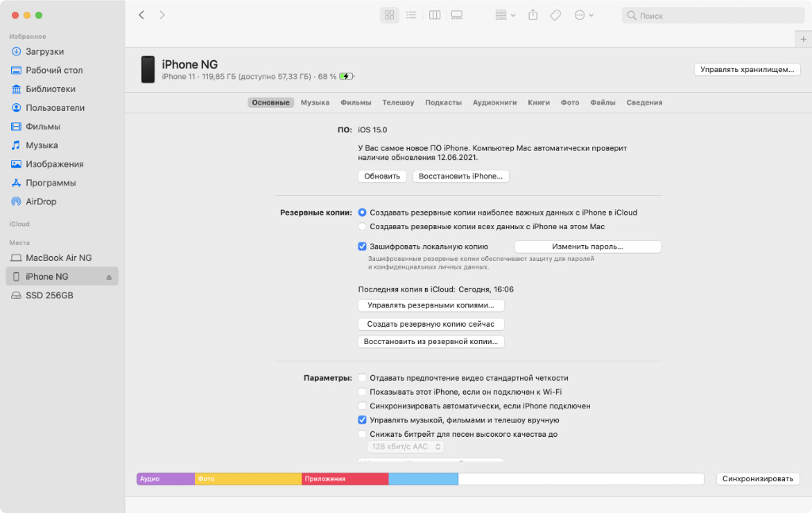
Task: Click the blue storage bar segment
Action: (x=423, y=479)
